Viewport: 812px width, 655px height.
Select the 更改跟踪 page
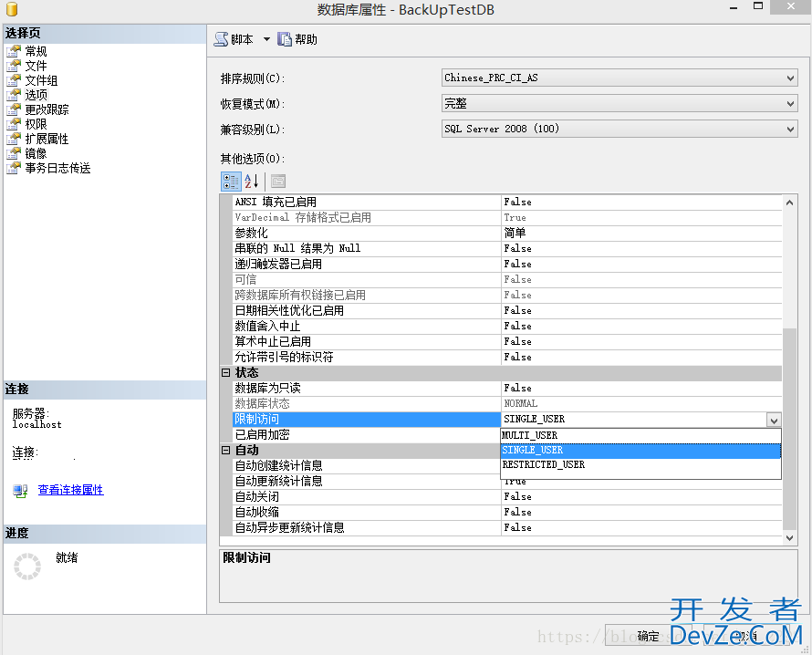point(47,109)
